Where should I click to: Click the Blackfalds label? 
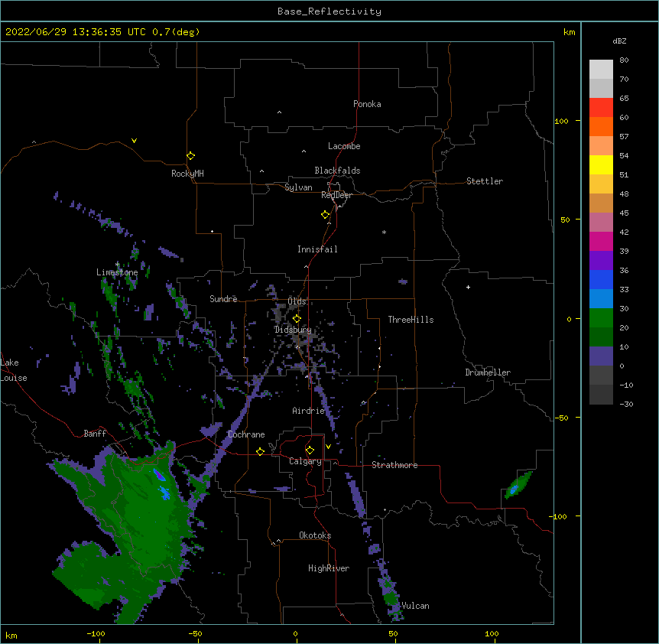pyautogui.click(x=337, y=171)
